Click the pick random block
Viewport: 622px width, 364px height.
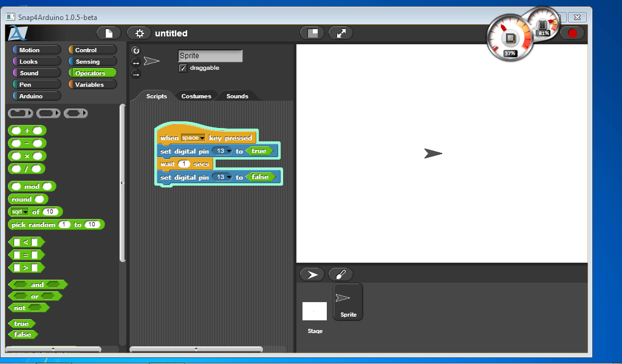(x=56, y=224)
